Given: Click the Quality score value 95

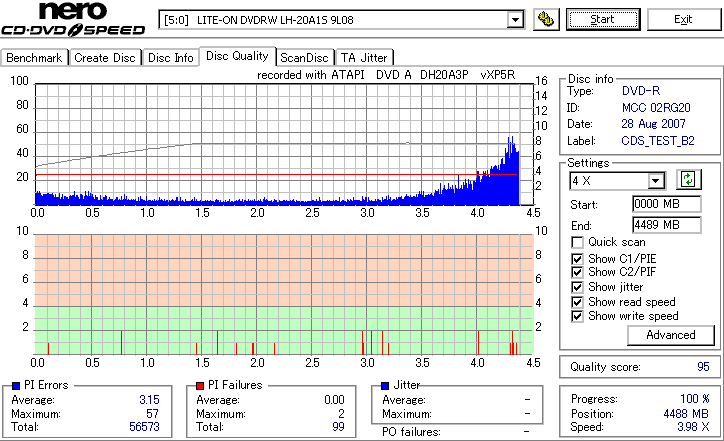Looking at the screenshot, I should tap(703, 367).
